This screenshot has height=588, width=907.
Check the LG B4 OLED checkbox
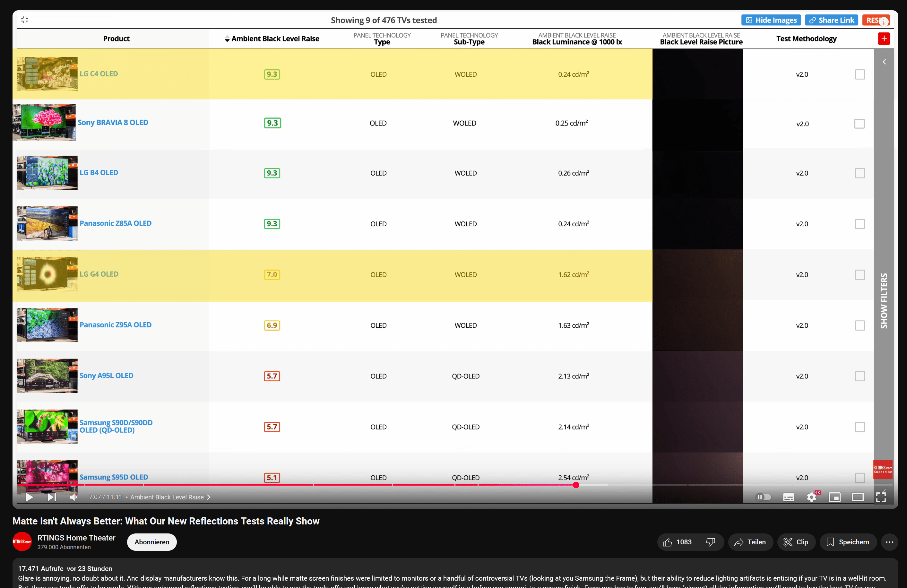pyautogui.click(x=860, y=173)
